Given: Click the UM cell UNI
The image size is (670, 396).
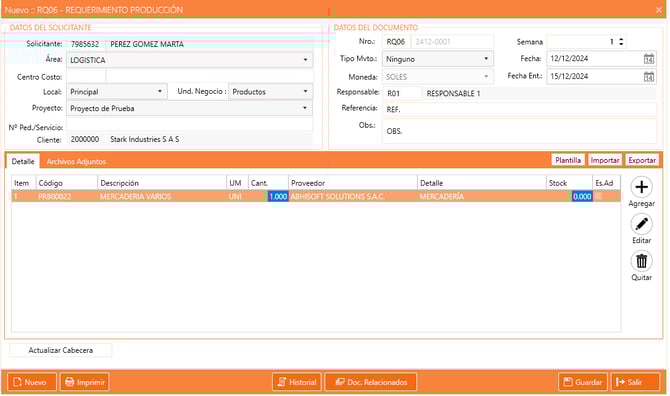Looking at the screenshot, I should (238, 197).
